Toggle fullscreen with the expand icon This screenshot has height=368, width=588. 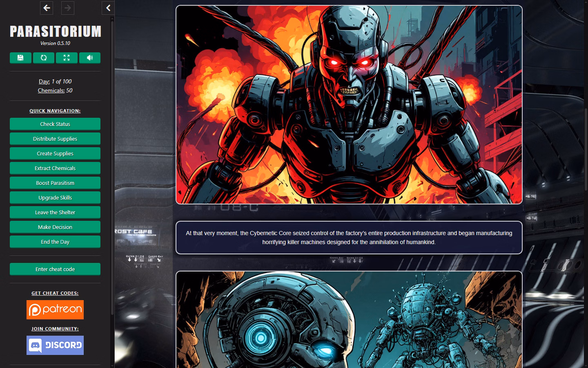pos(67,58)
